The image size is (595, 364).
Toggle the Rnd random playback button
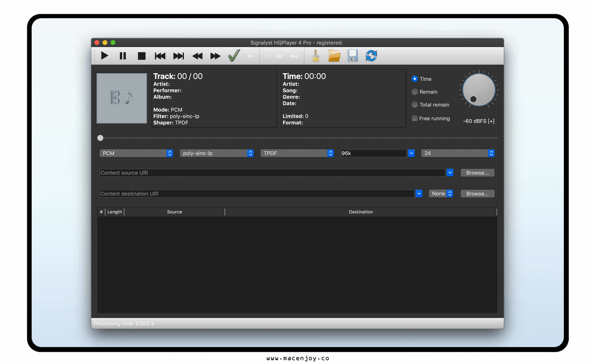[x=295, y=56]
